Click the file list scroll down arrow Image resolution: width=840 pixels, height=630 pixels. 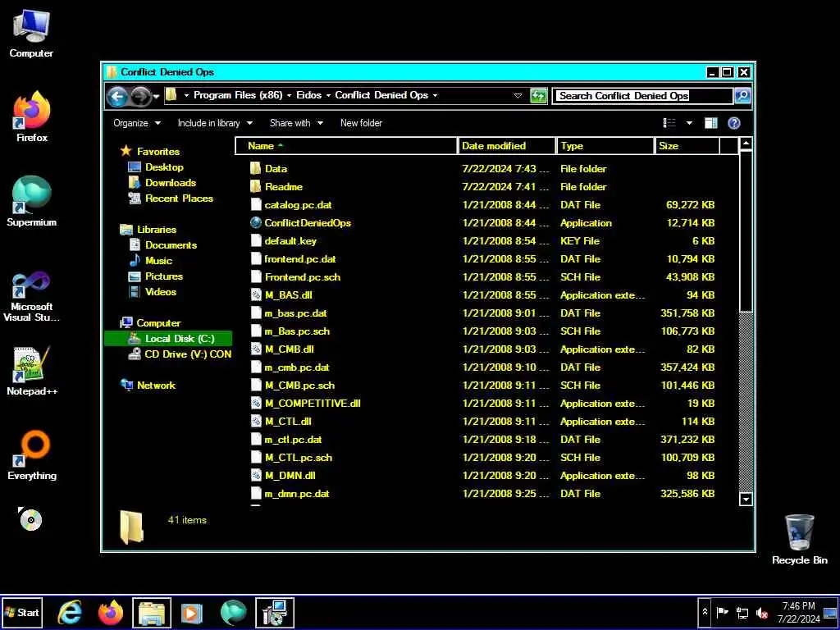[745, 499]
